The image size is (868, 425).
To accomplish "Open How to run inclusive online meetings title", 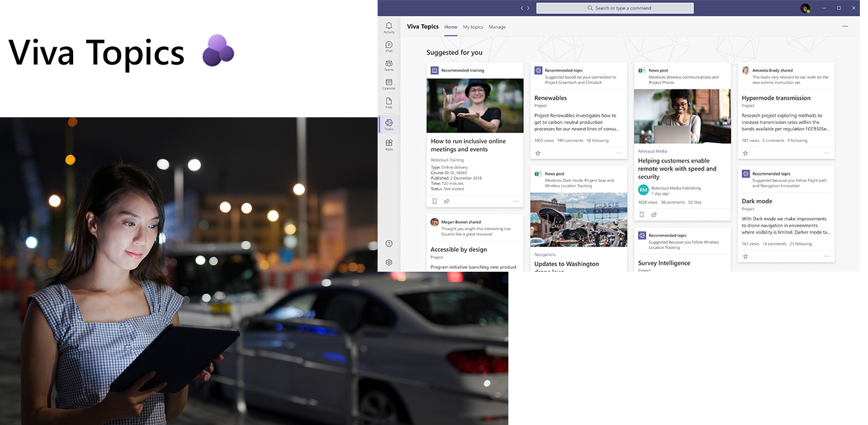I will coord(468,145).
